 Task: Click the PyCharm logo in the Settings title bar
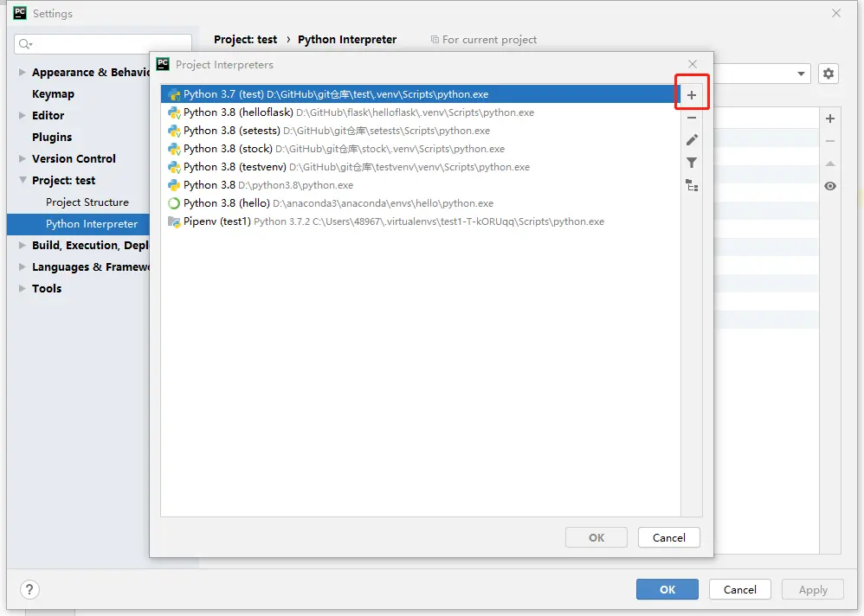pyautogui.click(x=20, y=13)
